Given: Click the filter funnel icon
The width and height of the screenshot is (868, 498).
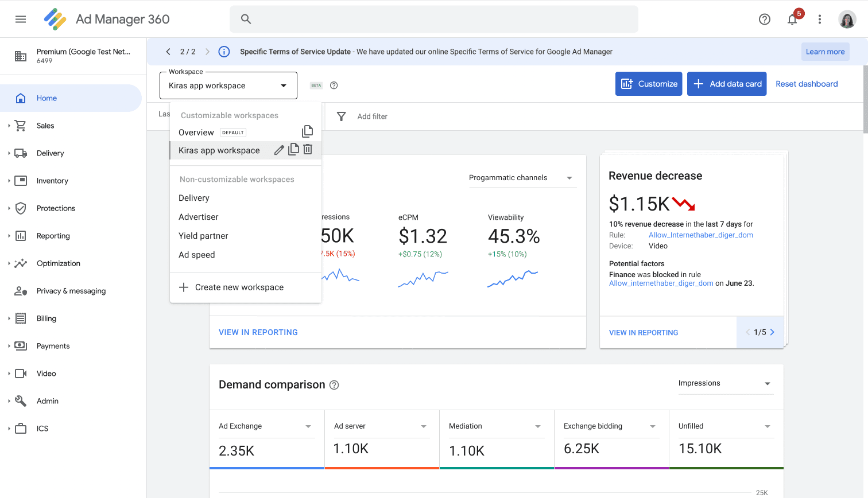Looking at the screenshot, I should click(342, 116).
